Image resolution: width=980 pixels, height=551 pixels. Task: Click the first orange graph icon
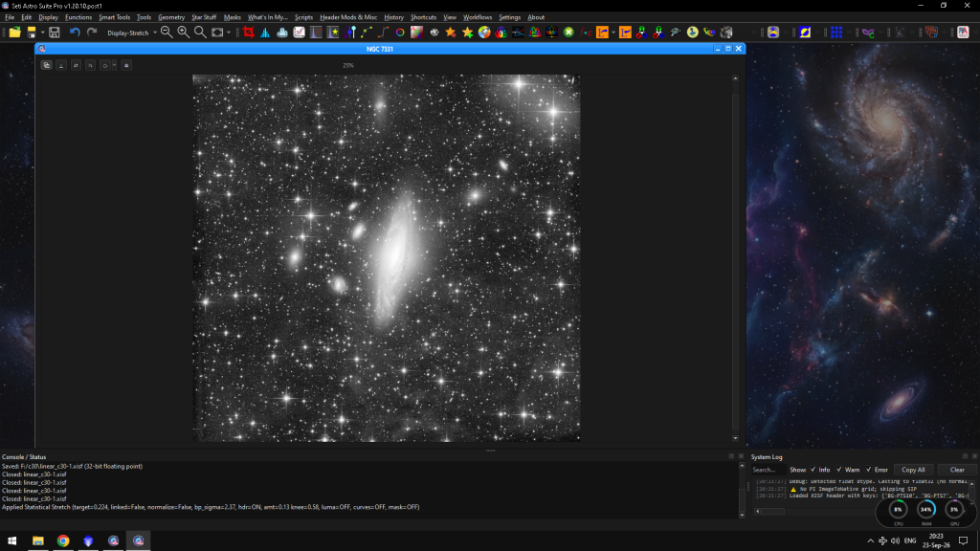click(603, 33)
